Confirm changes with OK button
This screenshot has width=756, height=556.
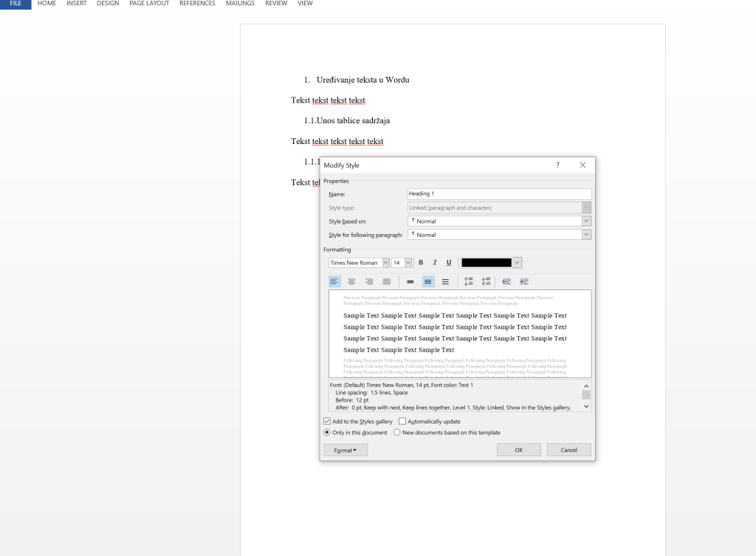click(518, 450)
